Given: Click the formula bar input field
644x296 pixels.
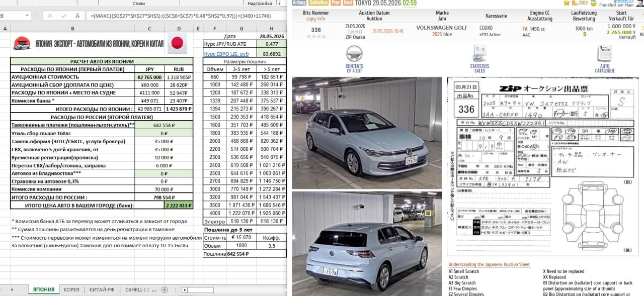Looking at the screenshot, I should (x=186, y=16).
